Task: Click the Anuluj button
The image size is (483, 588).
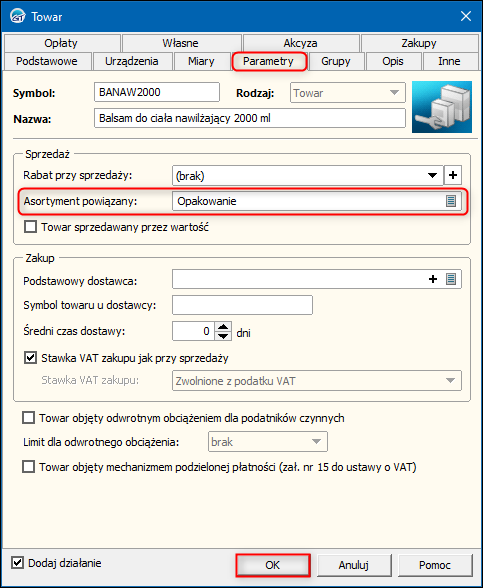Action: (x=354, y=565)
